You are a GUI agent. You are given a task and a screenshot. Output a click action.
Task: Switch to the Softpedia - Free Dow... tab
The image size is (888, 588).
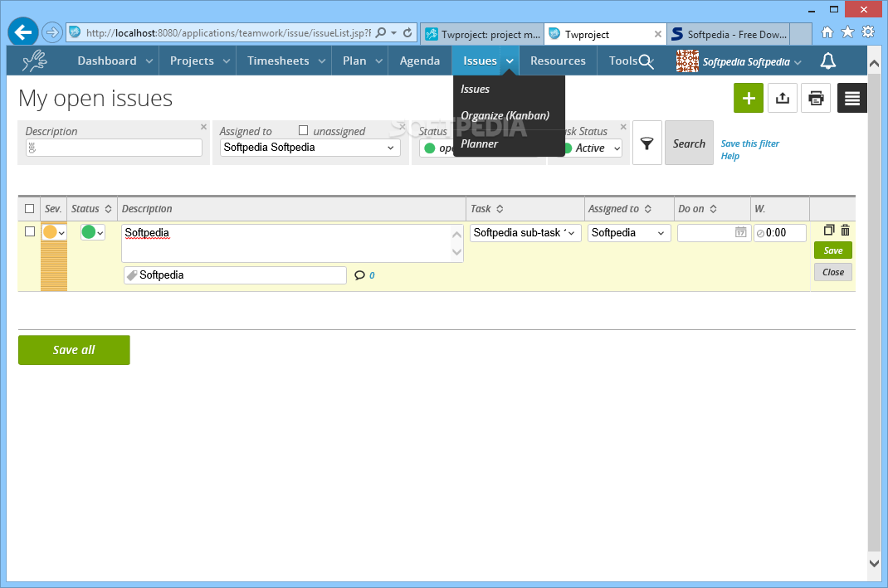[x=729, y=35]
